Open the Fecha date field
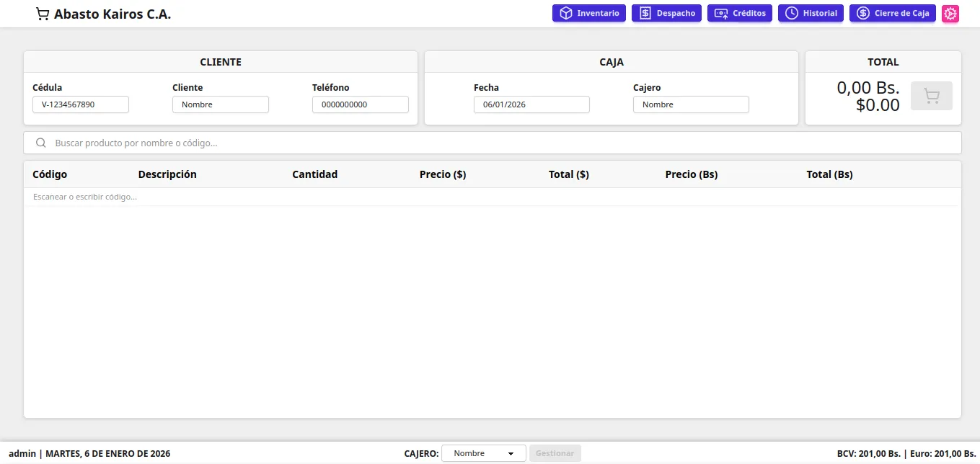This screenshot has height=464, width=980. click(531, 104)
